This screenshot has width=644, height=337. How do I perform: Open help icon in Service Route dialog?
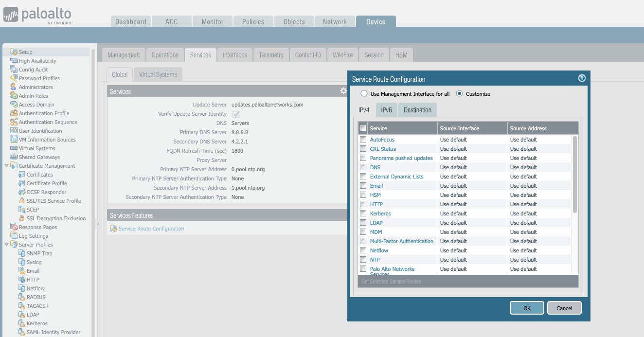(x=581, y=78)
